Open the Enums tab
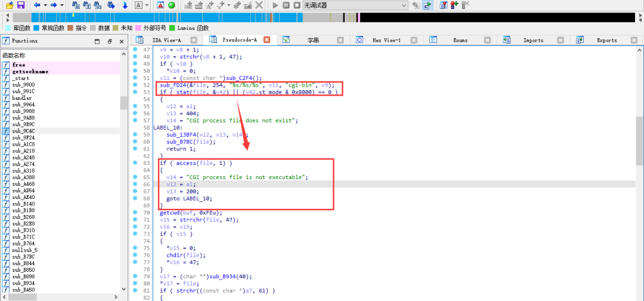The width and height of the screenshot is (644, 301). (460, 40)
